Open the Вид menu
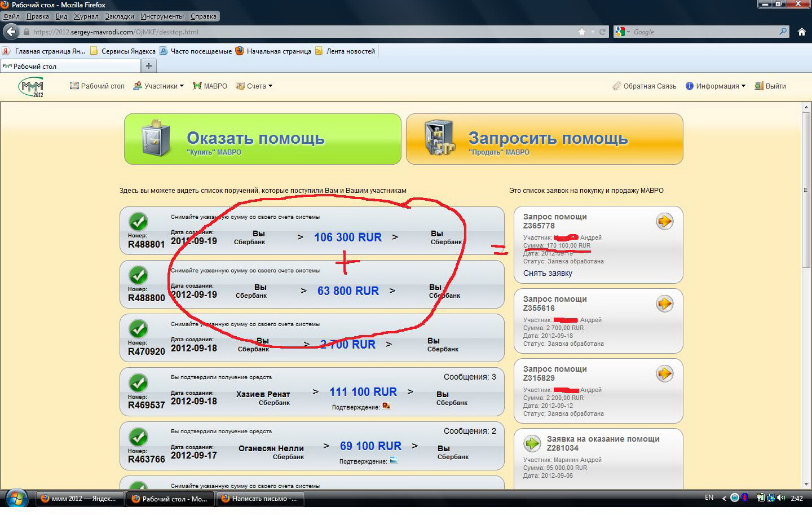Image resolution: width=812 pixels, height=515 pixels. (61, 16)
